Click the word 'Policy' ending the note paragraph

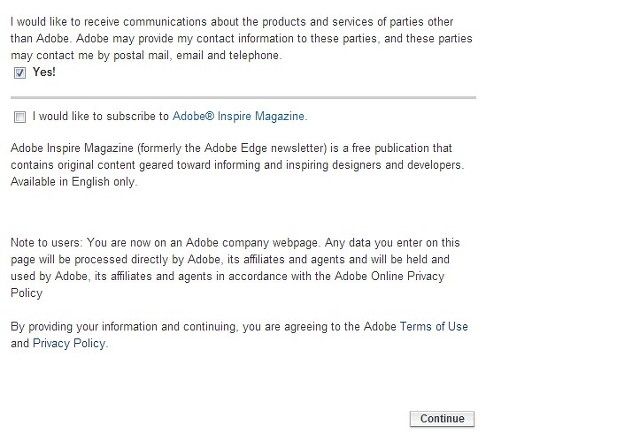tap(27, 293)
